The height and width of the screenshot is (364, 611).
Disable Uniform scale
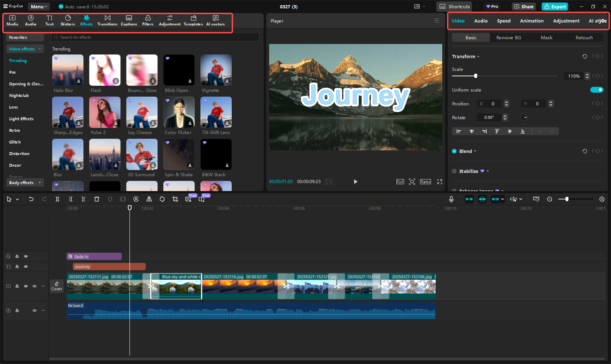click(x=596, y=90)
